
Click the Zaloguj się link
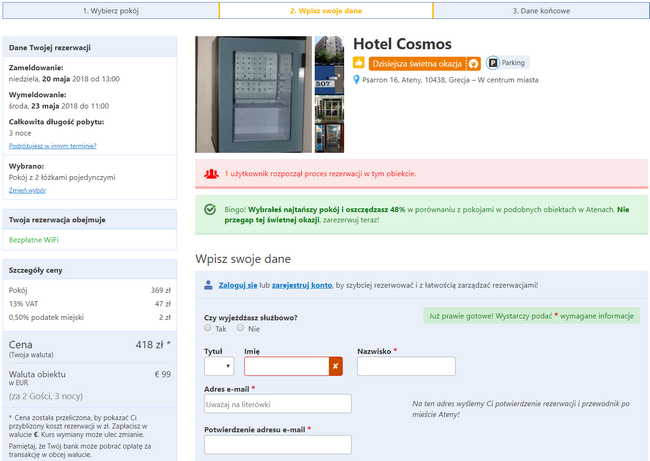pos(238,285)
